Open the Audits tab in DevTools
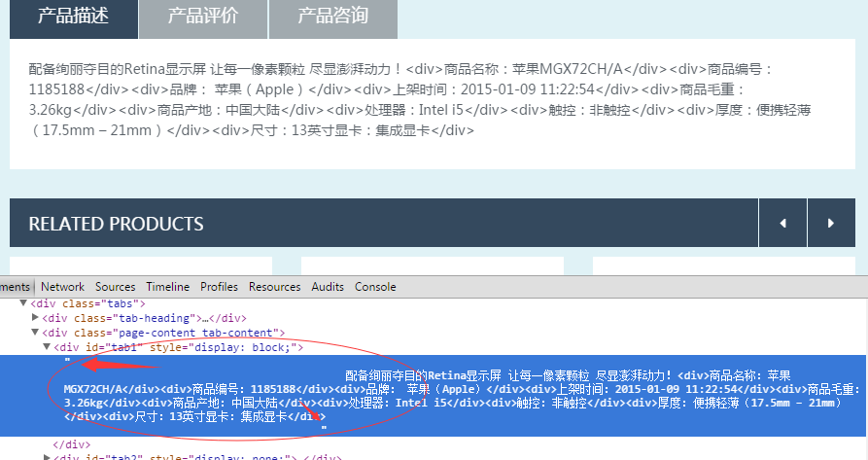 pyautogui.click(x=328, y=287)
